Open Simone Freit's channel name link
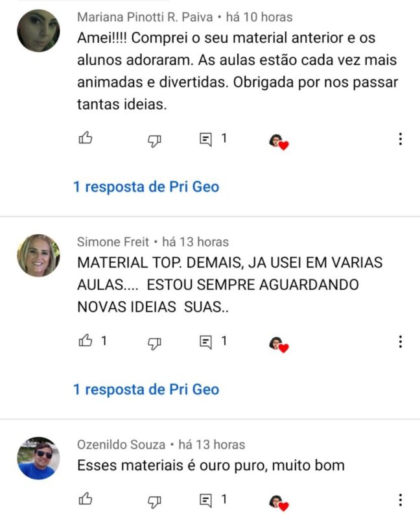This screenshot has width=420, height=519. pos(113,242)
